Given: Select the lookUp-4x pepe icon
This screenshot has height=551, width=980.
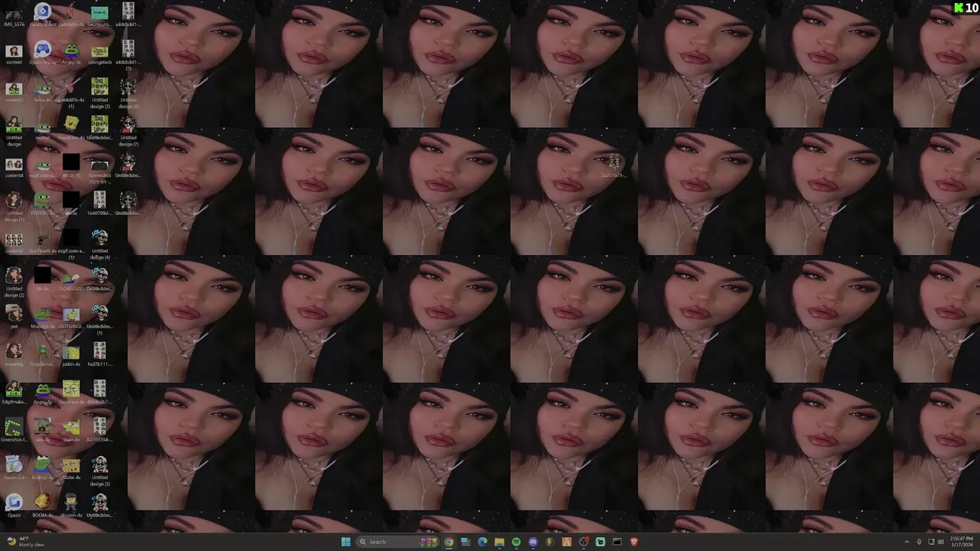Looking at the screenshot, I should coord(43,468).
